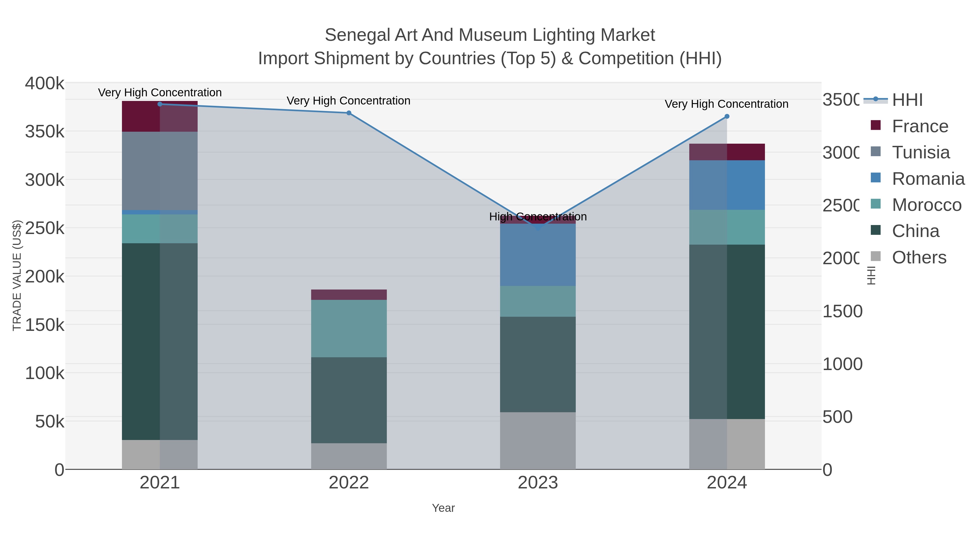Click the 200k tick on the trade value axis
The image size is (980, 551).
45,276
